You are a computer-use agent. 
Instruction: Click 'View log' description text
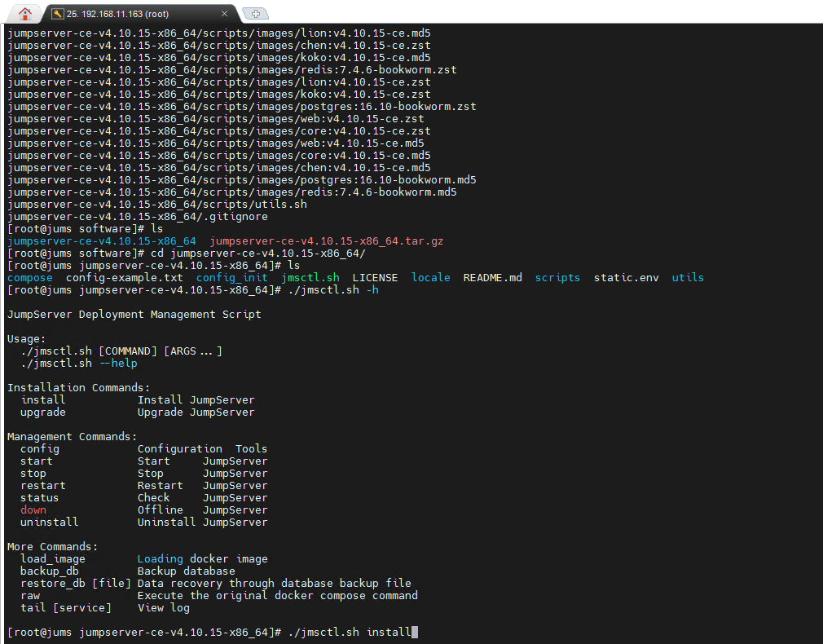(x=163, y=608)
